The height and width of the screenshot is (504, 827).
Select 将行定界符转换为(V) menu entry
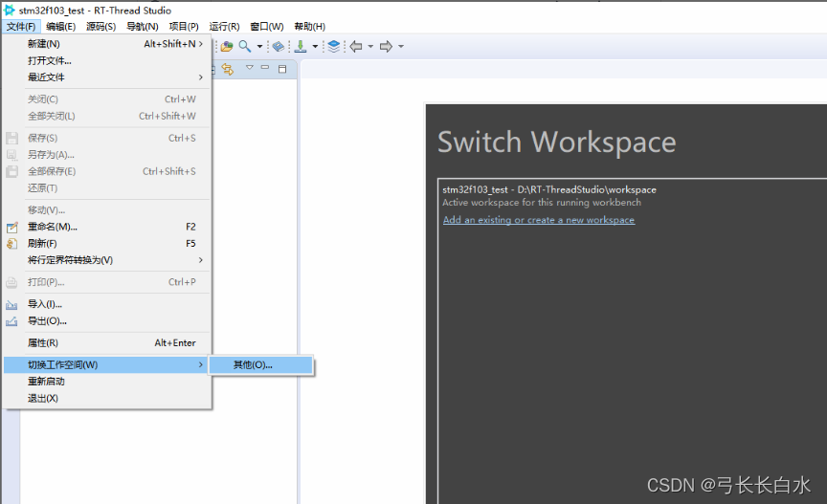pyautogui.click(x=107, y=260)
